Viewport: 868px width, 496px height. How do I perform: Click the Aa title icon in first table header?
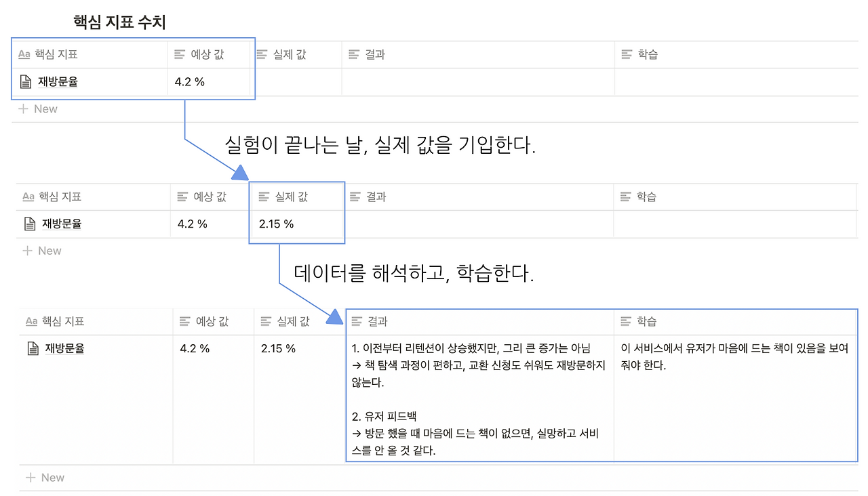24,54
